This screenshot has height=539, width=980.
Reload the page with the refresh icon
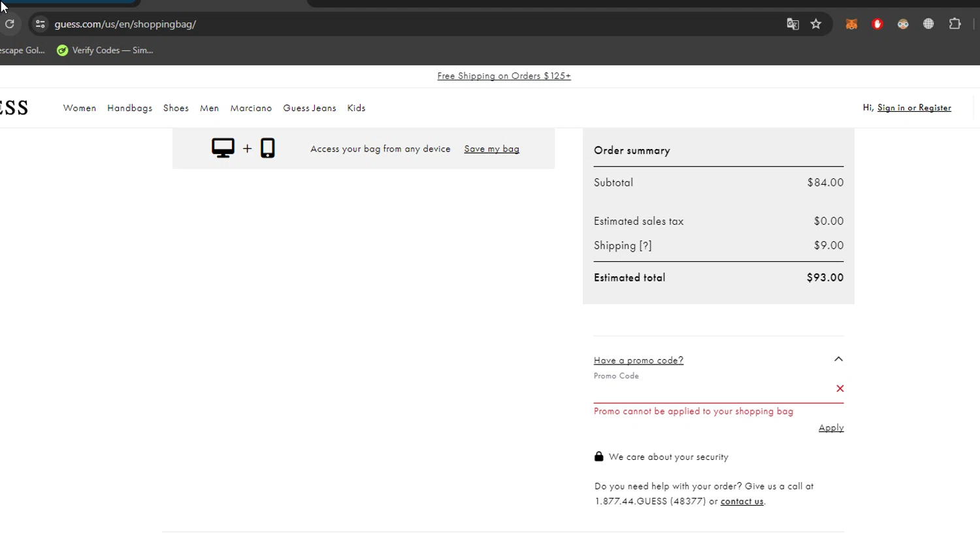(10, 24)
